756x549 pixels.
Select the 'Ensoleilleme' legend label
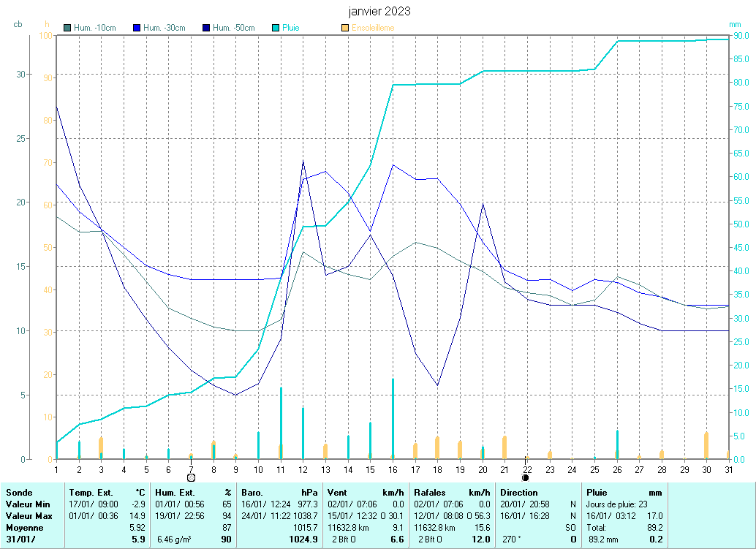[x=373, y=29]
